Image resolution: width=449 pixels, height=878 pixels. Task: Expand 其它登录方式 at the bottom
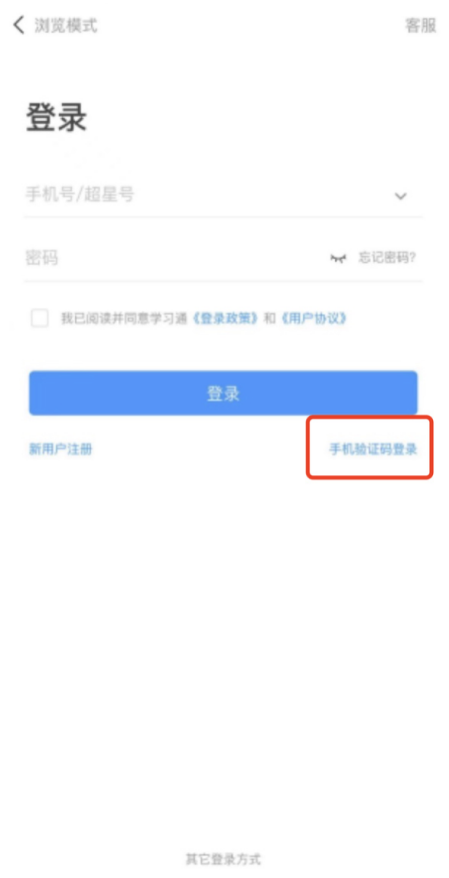[223, 859]
